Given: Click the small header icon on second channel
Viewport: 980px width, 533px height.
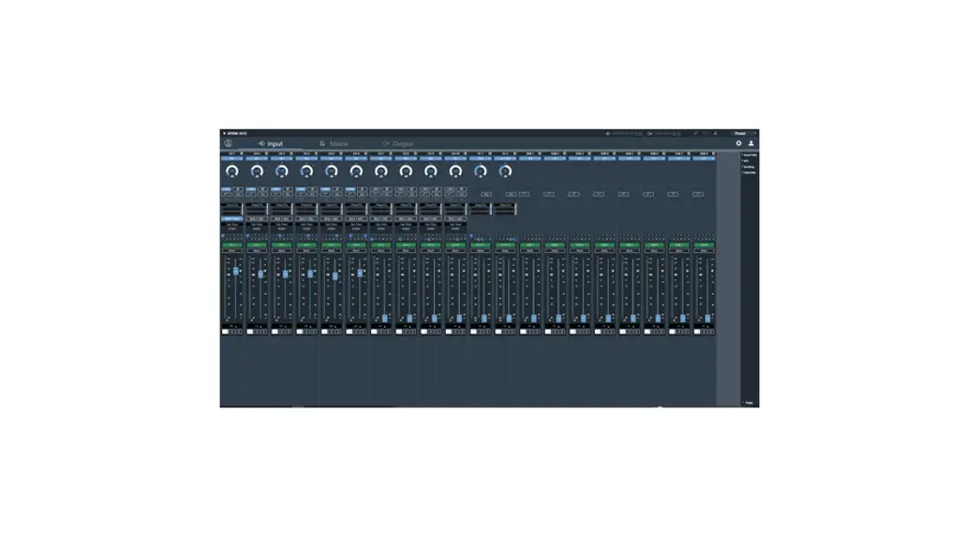Looking at the screenshot, I should (x=266, y=154).
